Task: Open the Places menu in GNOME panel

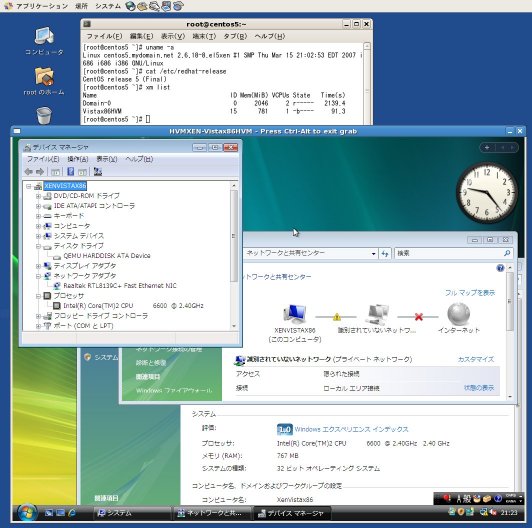Action: [81, 6]
